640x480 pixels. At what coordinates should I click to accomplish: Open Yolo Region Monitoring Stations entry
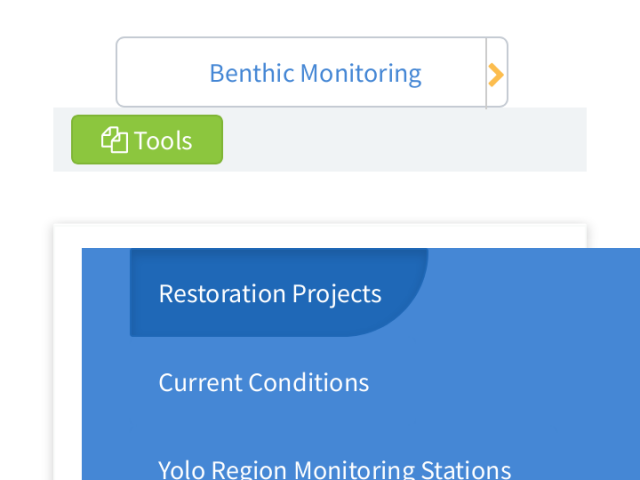(x=334, y=470)
